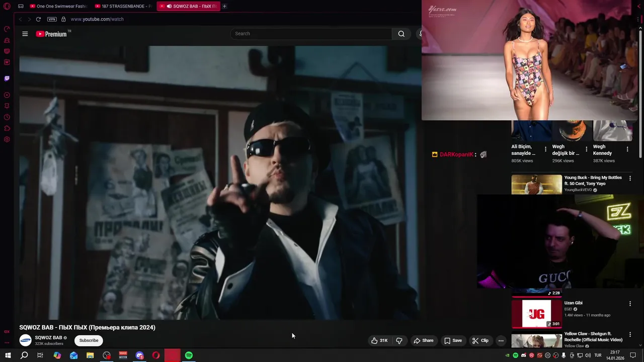Image resolution: width=644 pixels, height=362 pixels.
Task: Open the SQWOZ BAB channel name link
Action: click(x=48, y=337)
